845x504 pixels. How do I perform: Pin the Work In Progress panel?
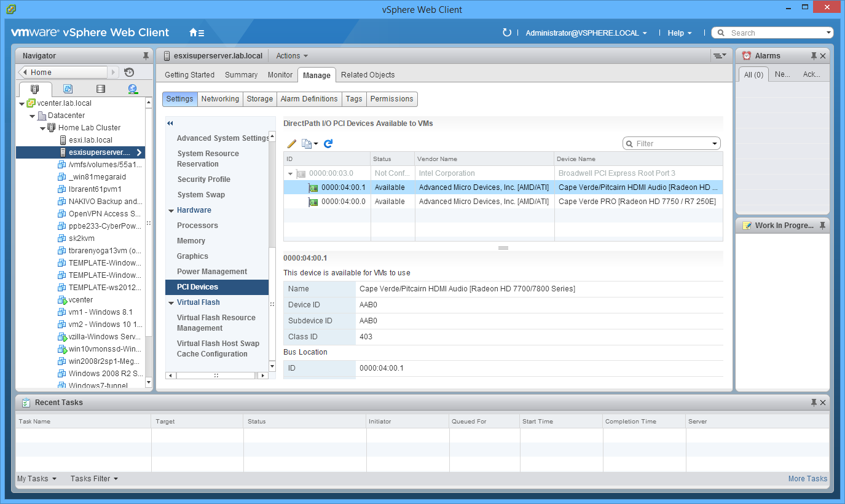(x=822, y=226)
